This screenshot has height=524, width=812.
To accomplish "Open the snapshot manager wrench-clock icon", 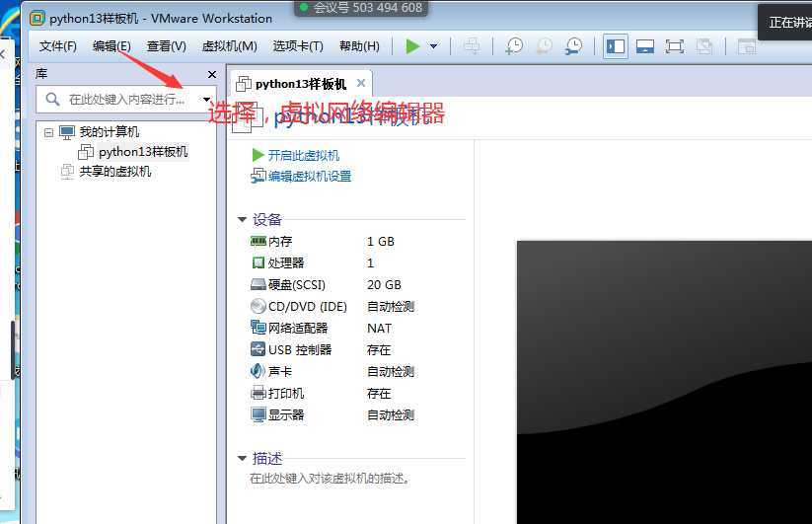I will click(573, 46).
